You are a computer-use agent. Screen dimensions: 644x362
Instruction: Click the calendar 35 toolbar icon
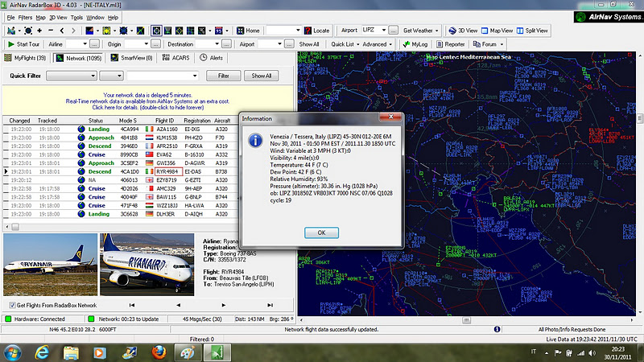coord(218,31)
